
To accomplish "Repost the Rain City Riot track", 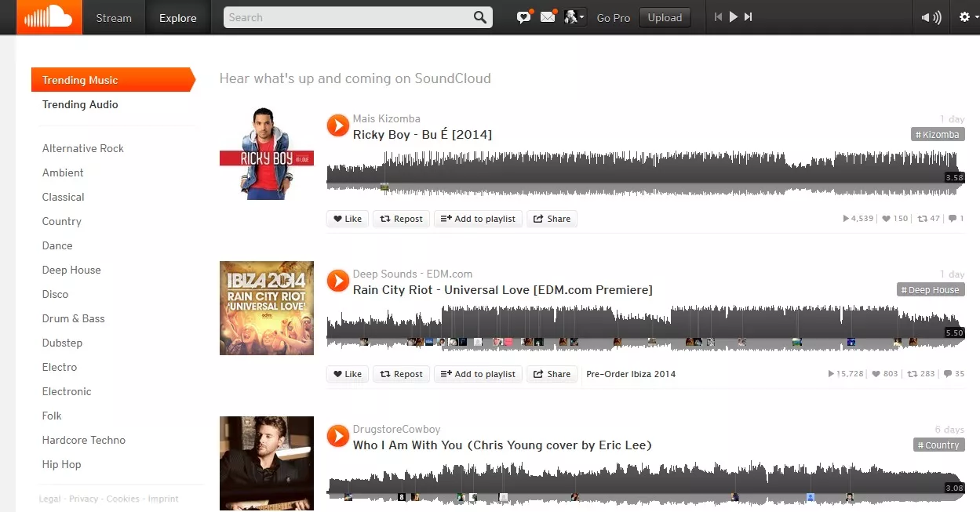I will [x=401, y=374].
